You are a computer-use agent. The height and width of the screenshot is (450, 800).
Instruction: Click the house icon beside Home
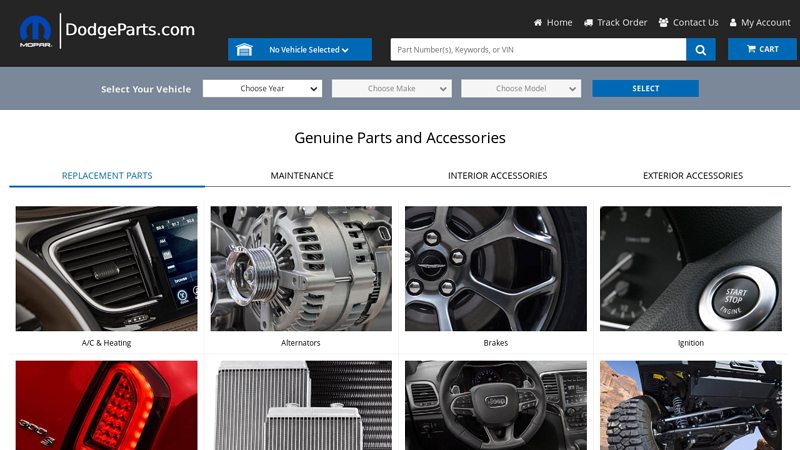point(538,22)
